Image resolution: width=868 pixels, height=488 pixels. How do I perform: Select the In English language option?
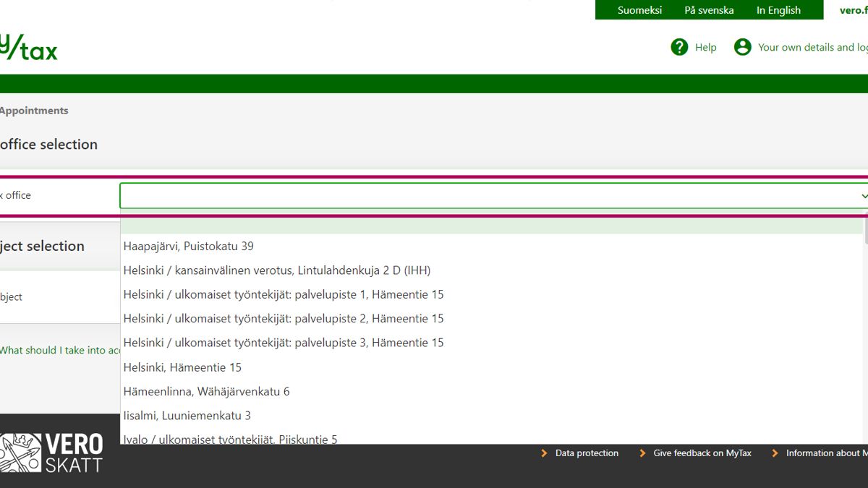tap(778, 10)
